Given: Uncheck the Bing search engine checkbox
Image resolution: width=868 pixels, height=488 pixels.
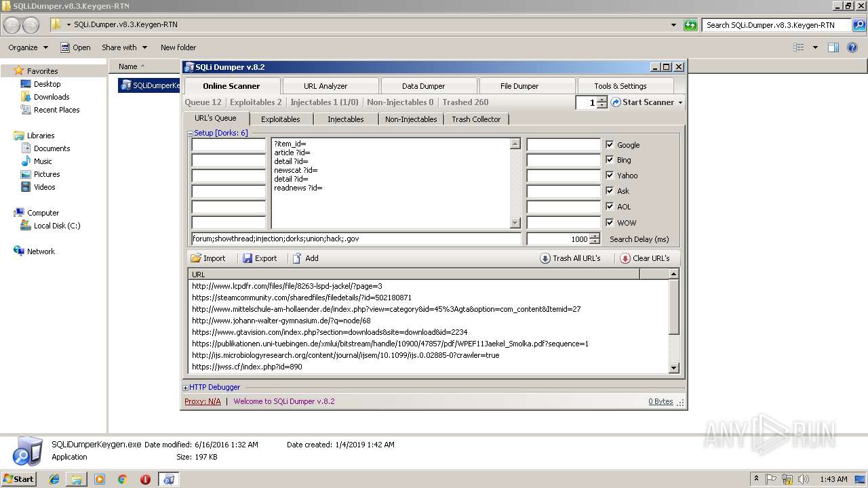Looking at the screenshot, I should 610,160.
